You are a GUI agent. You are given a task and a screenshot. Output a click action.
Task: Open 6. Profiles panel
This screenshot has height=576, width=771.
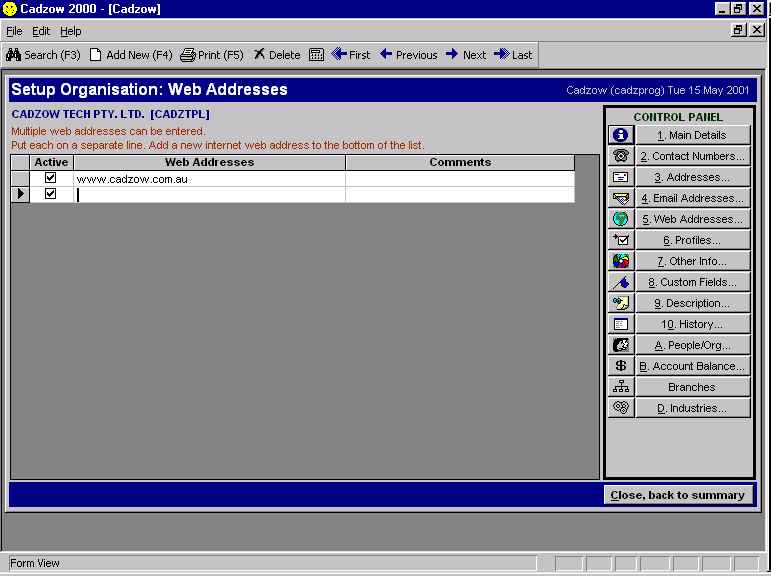(692, 240)
